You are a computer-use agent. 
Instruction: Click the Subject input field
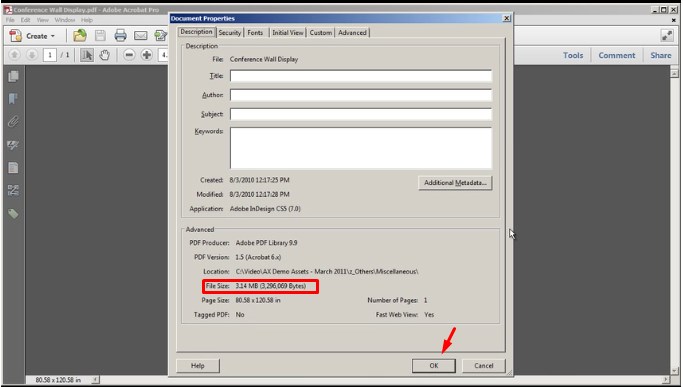(361, 114)
